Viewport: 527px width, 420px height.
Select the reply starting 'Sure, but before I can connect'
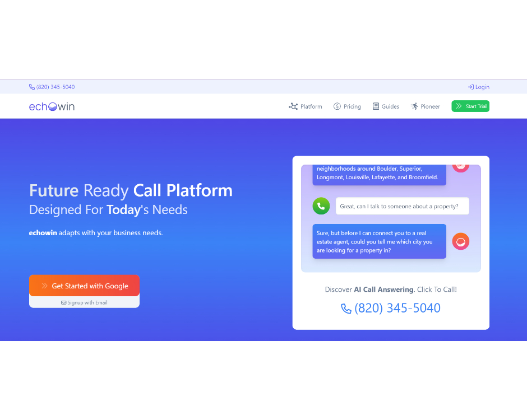point(380,241)
